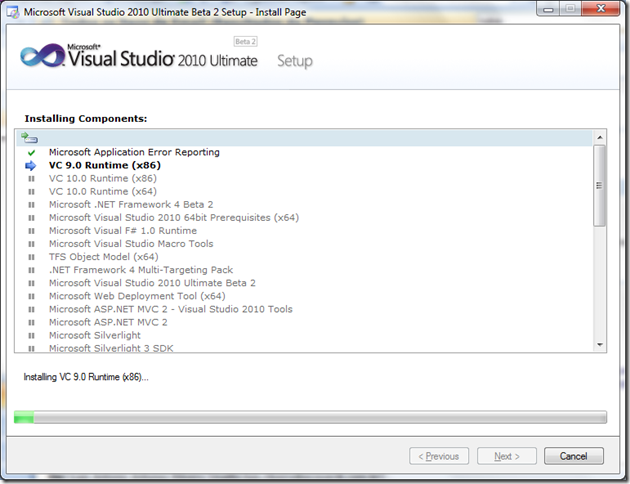The image size is (630, 484).
Task: Select Microsoft .NET Framework 4 Beta 2 text
Action: pos(131,204)
